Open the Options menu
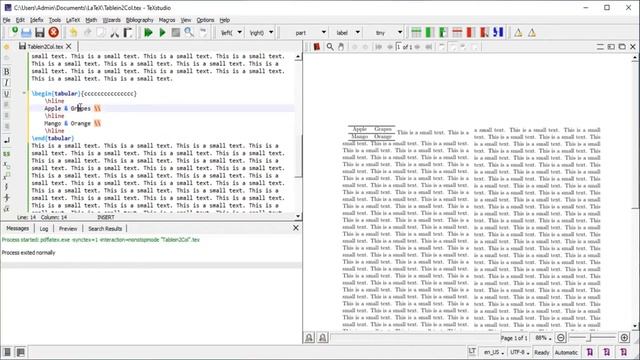Viewport: 640px width, 360px height. 205,20
